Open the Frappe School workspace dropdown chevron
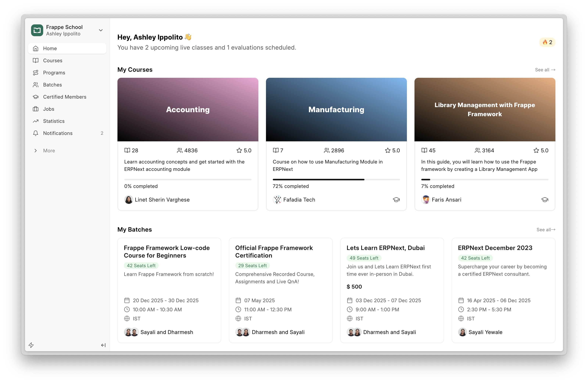 (x=101, y=30)
